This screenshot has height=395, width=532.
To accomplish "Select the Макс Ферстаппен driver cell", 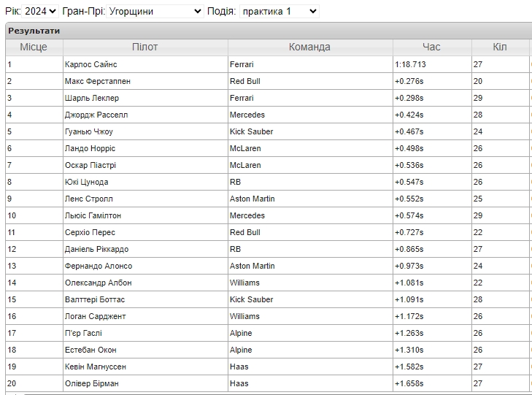I will (145, 81).
